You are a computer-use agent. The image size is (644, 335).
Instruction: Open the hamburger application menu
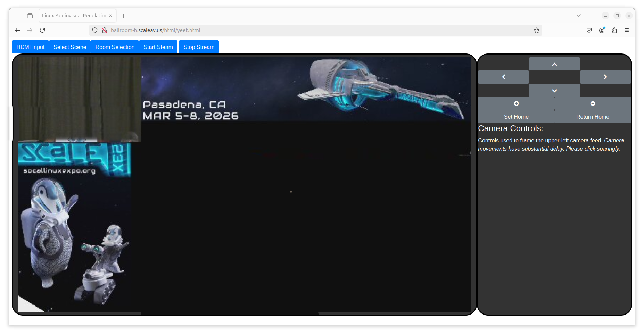coord(627,30)
